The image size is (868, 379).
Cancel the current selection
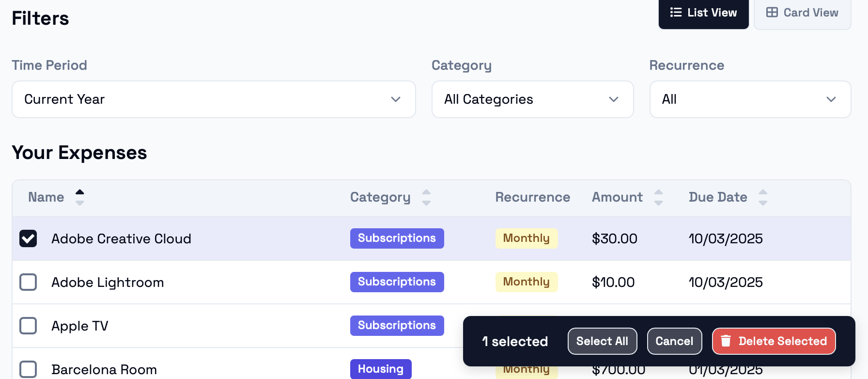674,341
